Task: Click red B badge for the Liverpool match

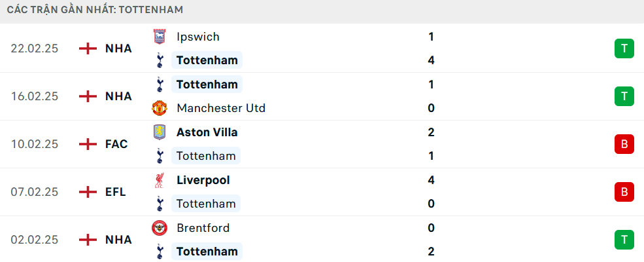Action: tap(624, 192)
